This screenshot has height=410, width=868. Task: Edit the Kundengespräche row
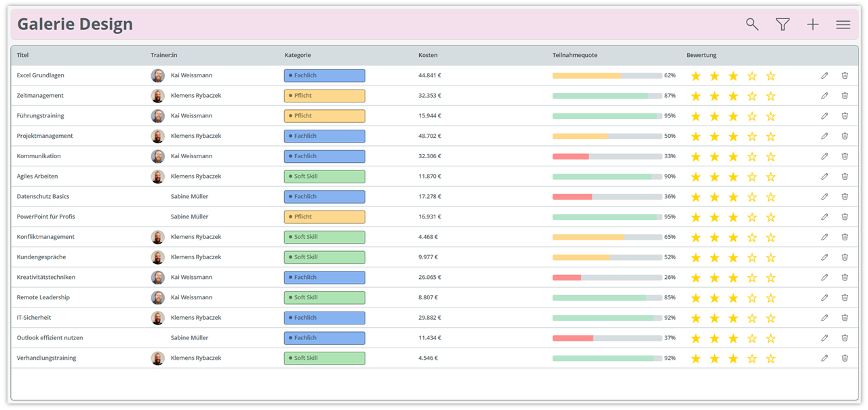point(825,257)
